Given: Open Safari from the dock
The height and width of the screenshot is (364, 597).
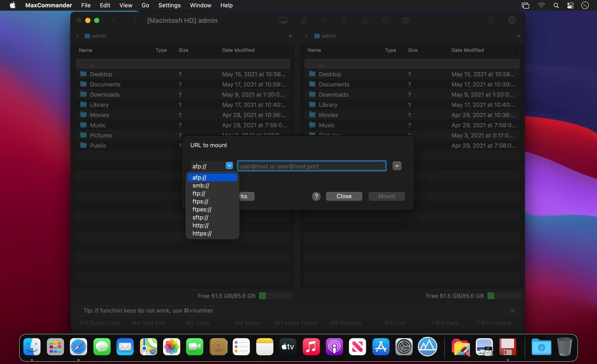Looking at the screenshot, I should point(78,346).
